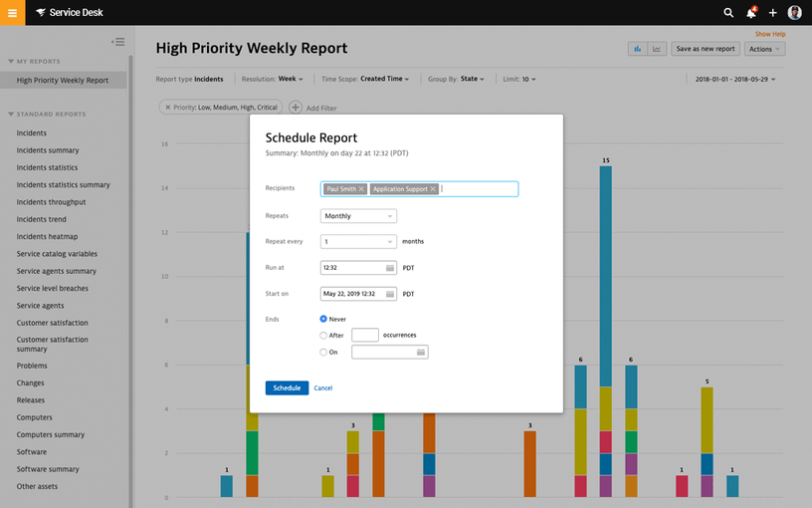Open the Releases report
The width and height of the screenshot is (812, 508).
31,400
